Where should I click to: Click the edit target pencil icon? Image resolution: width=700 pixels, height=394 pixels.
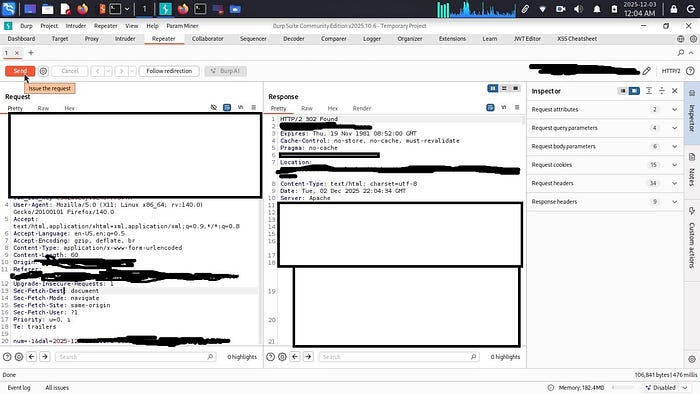tap(646, 71)
